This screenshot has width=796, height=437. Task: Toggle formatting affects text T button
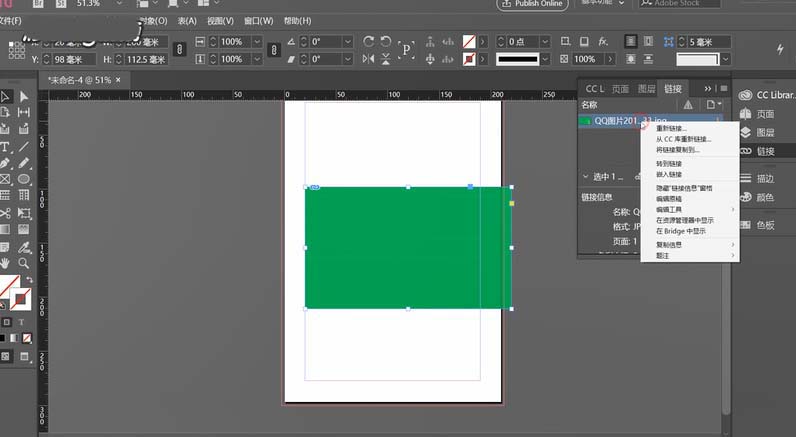coord(21,322)
